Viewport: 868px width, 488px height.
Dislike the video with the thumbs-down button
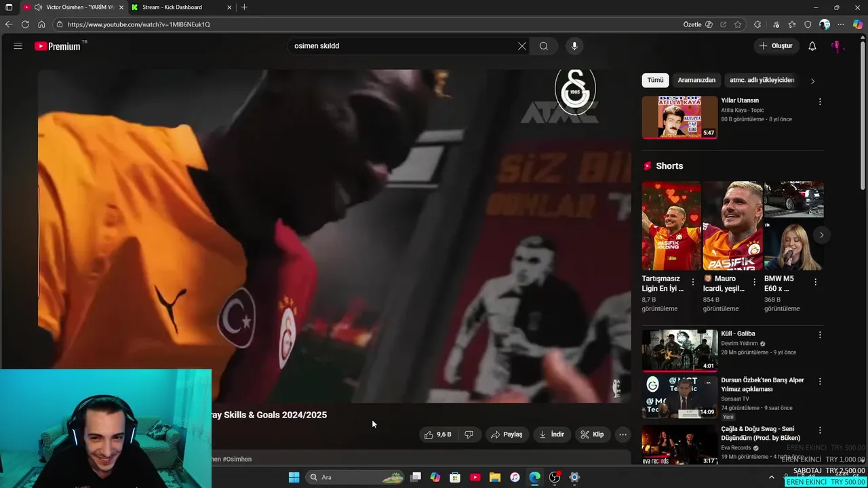pyautogui.click(x=469, y=434)
